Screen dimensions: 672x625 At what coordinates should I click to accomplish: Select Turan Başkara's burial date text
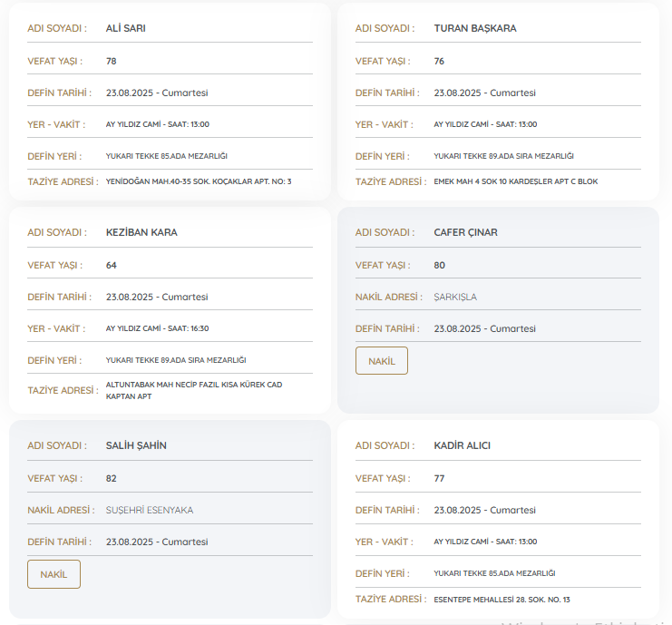coord(484,93)
